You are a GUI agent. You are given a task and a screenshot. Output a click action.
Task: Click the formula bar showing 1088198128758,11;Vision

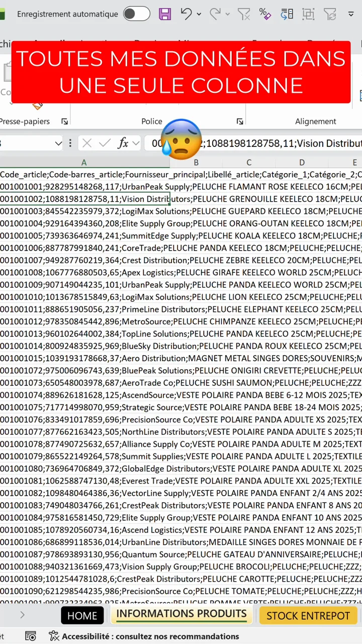coord(253,143)
